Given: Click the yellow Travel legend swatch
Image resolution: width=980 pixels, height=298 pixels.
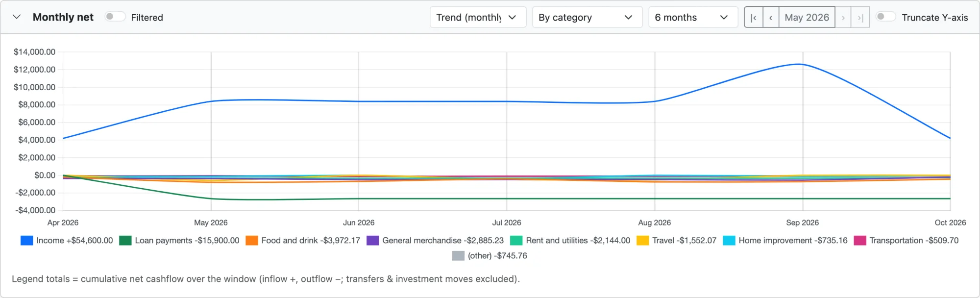Looking at the screenshot, I should pyautogui.click(x=643, y=241).
